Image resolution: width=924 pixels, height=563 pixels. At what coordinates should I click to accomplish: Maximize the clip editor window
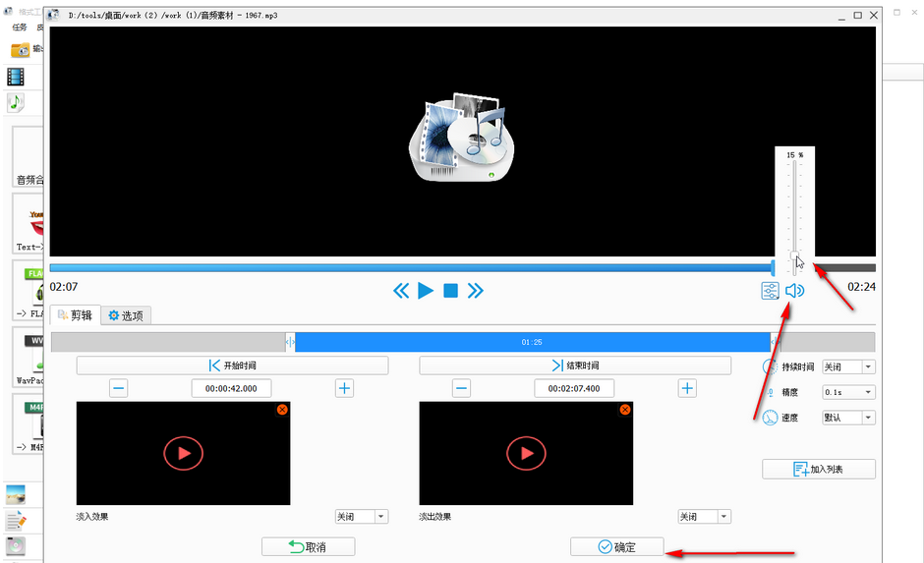(858, 16)
